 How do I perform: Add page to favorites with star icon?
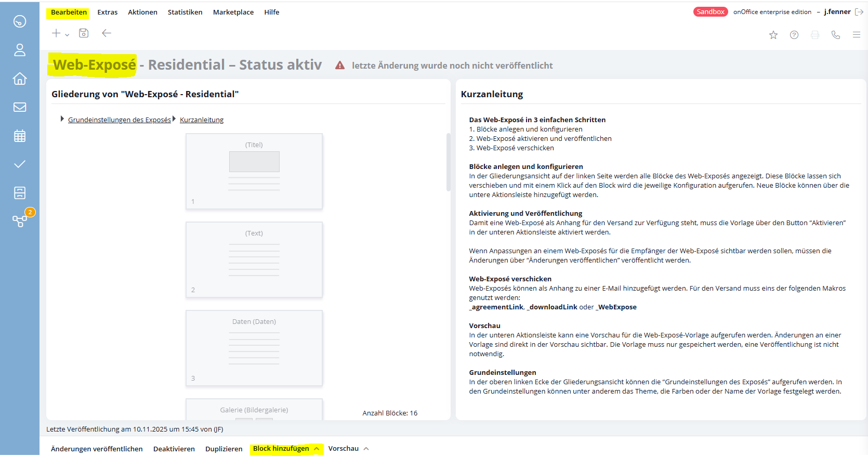pos(773,35)
